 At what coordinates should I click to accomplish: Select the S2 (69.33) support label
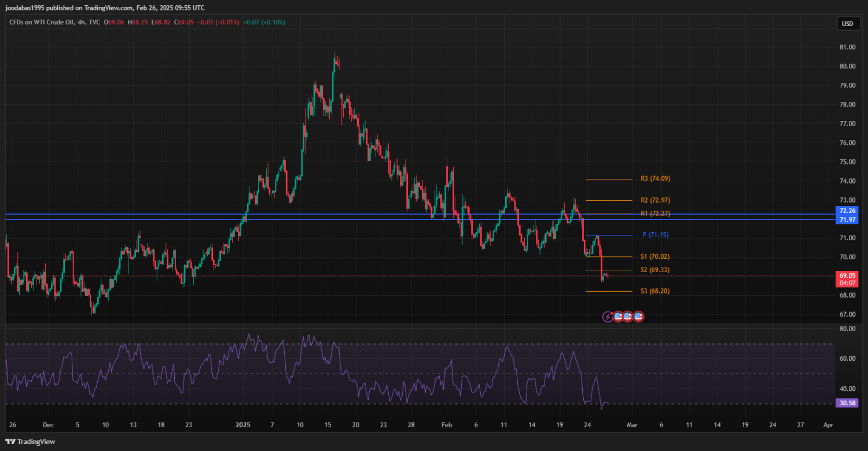pyautogui.click(x=655, y=270)
